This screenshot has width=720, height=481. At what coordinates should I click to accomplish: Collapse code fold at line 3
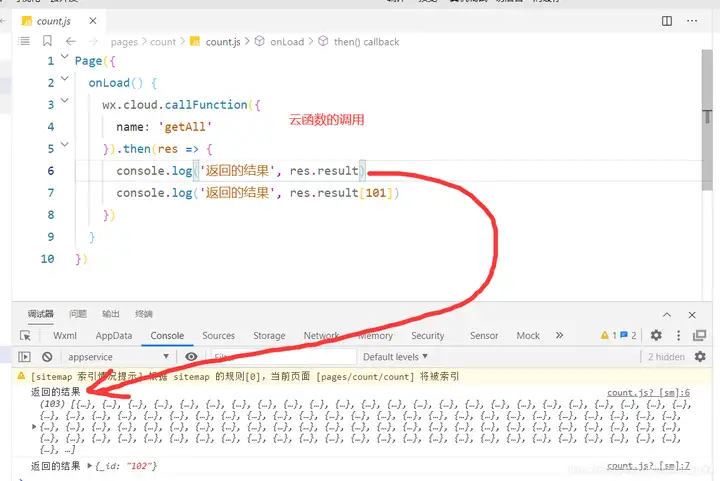(65, 101)
